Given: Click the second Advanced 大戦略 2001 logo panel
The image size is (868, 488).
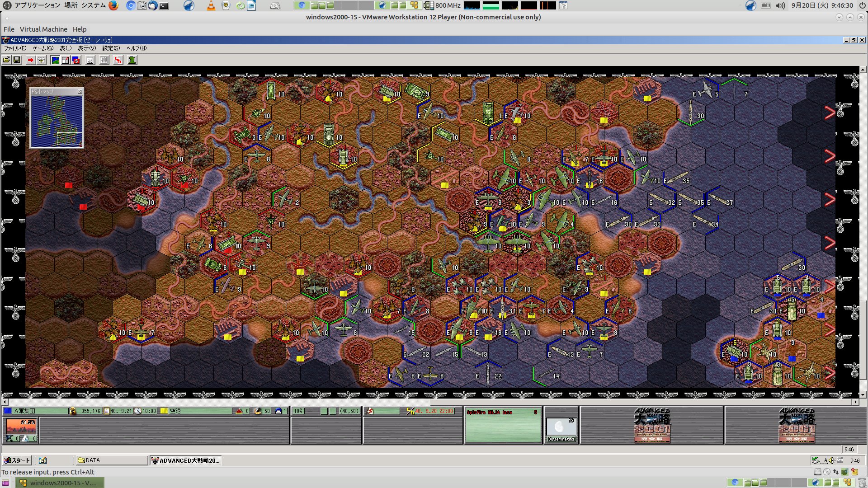Looking at the screenshot, I should coord(796,425).
